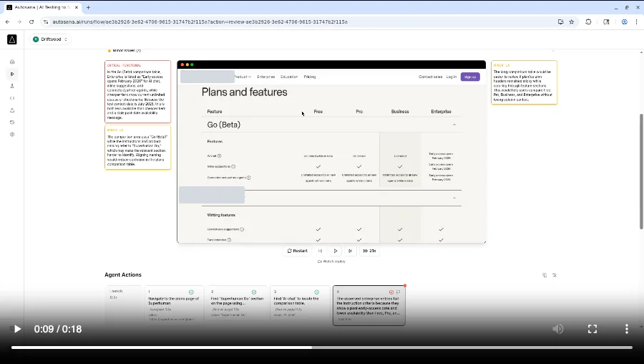Image resolution: width=644 pixels, height=364 pixels.
Task: Click the green check icon on step 1
Action: pos(191,292)
